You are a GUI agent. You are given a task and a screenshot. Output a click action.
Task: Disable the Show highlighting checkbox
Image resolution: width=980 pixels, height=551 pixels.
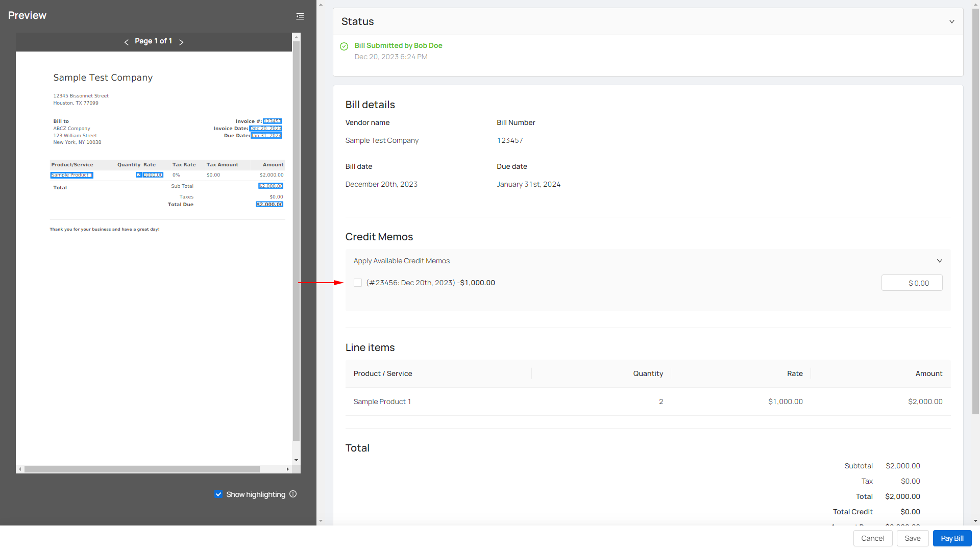tap(218, 494)
